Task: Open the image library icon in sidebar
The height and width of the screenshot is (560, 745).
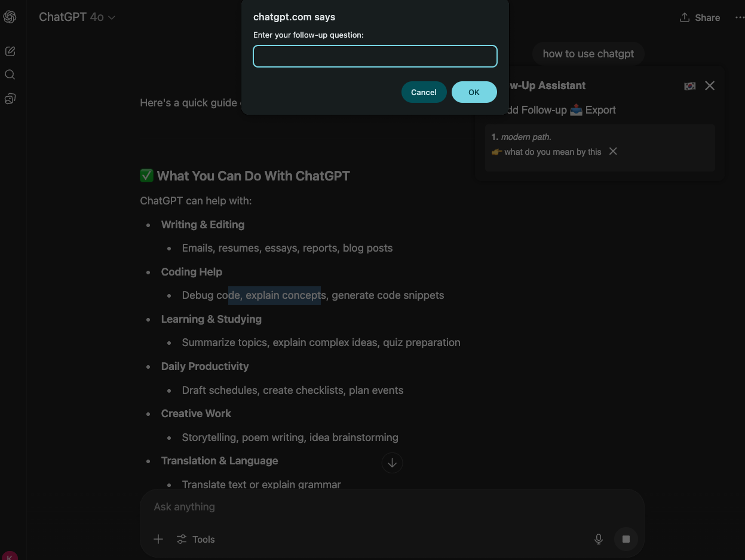Action: (x=10, y=99)
